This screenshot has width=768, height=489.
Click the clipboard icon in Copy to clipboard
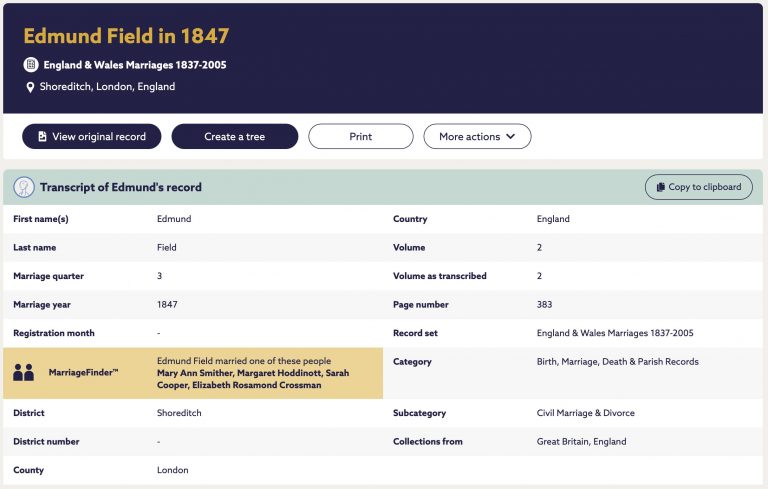tap(660, 187)
